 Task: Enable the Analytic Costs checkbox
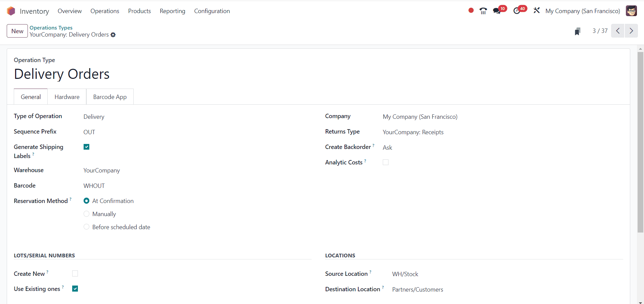(x=385, y=162)
